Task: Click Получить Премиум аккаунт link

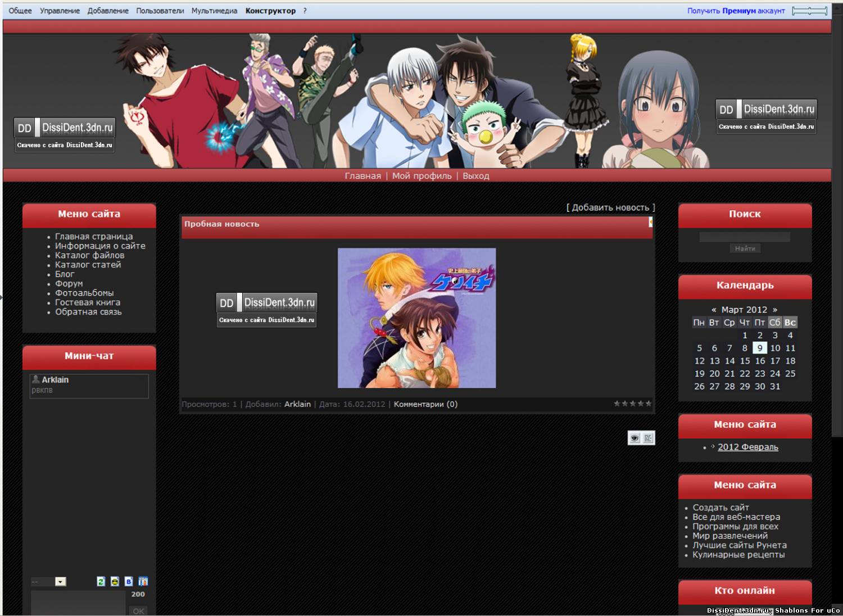Action: (736, 11)
